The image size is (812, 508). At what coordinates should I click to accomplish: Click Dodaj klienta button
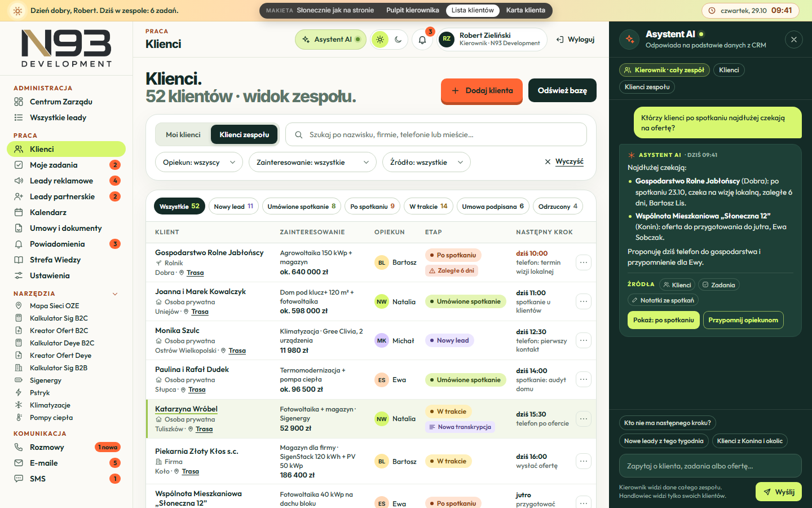482,90
